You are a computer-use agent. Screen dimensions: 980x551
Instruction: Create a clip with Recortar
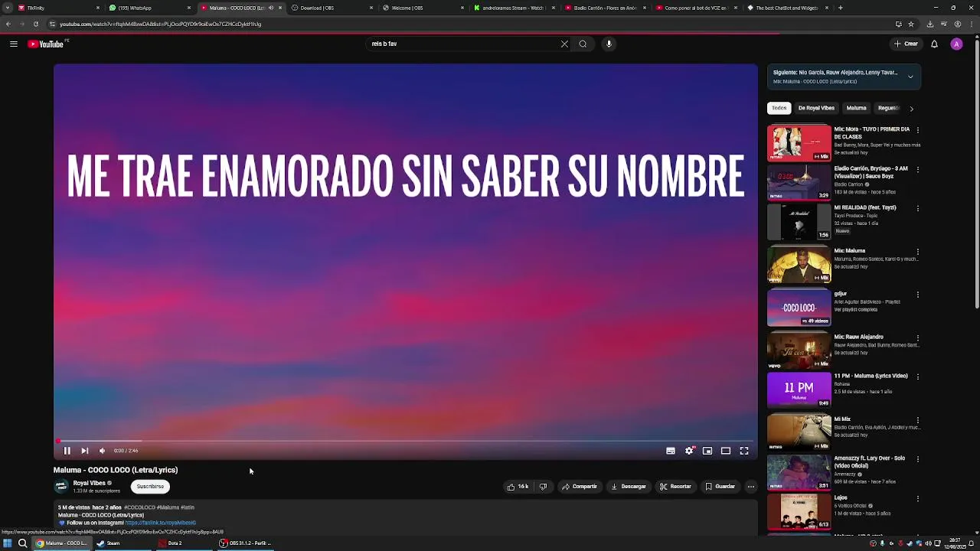pyautogui.click(x=675, y=487)
